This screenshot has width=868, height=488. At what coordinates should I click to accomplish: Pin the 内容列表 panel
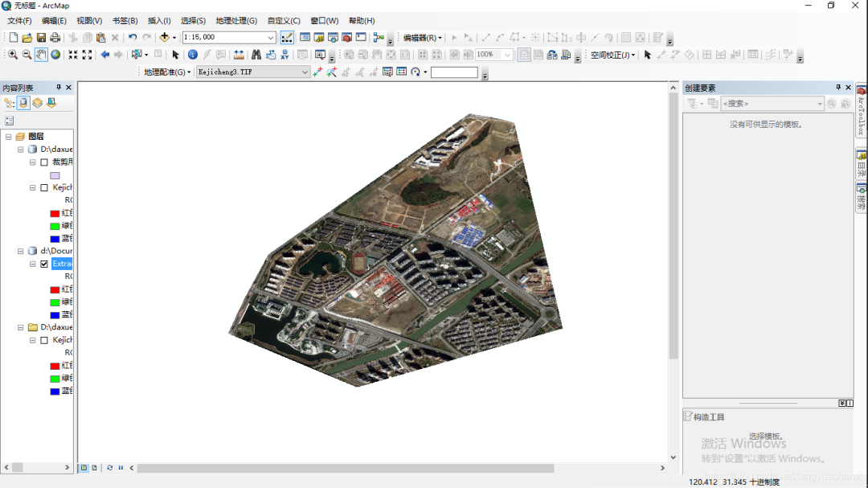[59, 88]
